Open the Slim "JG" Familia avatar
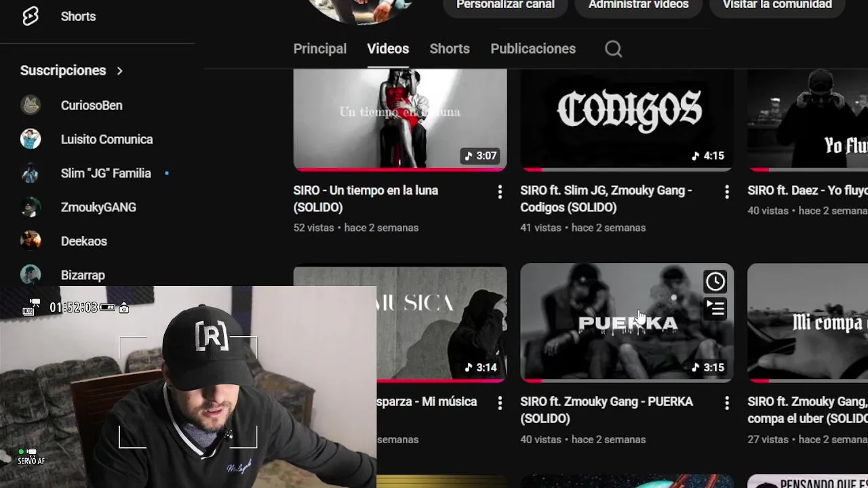Screen dimensions: 868x488 pyautogui.click(x=31, y=173)
